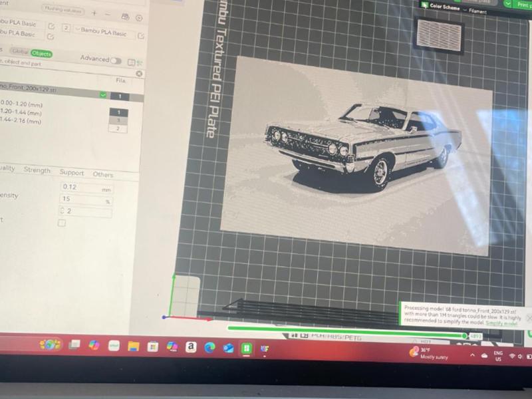The width and height of the screenshot is (532, 399).
Task: Open the Flushing volumes settings
Action: click(x=62, y=9)
